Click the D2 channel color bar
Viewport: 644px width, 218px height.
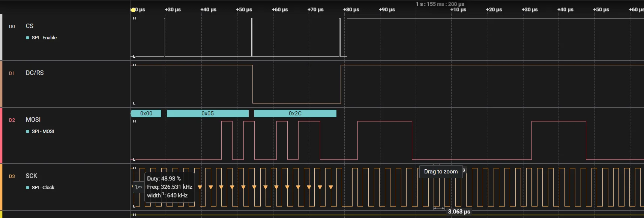pyautogui.click(x=1, y=136)
